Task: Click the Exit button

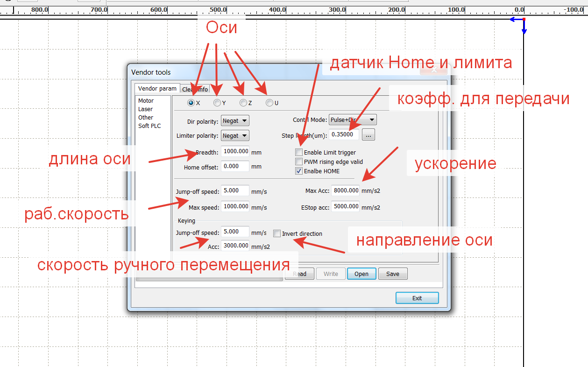Action: pos(417,298)
